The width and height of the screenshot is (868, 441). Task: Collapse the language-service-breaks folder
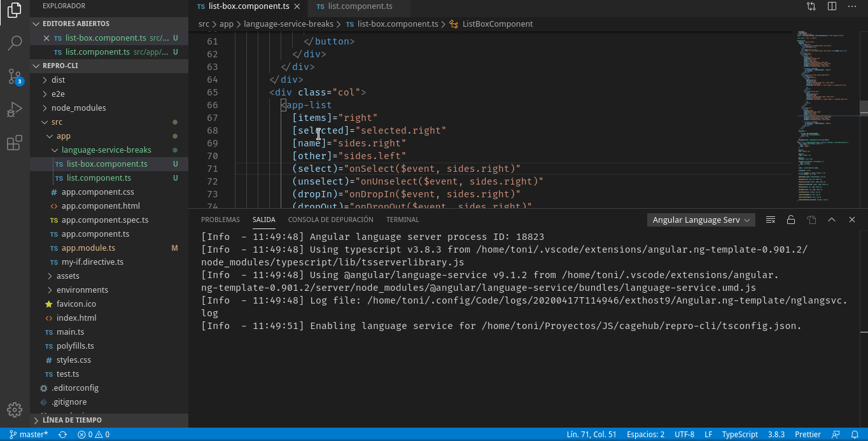point(109,150)
